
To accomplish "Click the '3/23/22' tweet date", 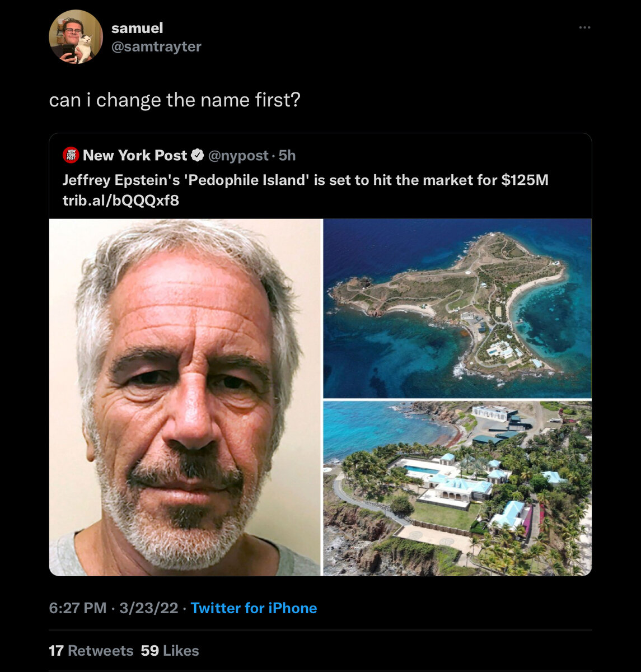I will coord(148,608).
